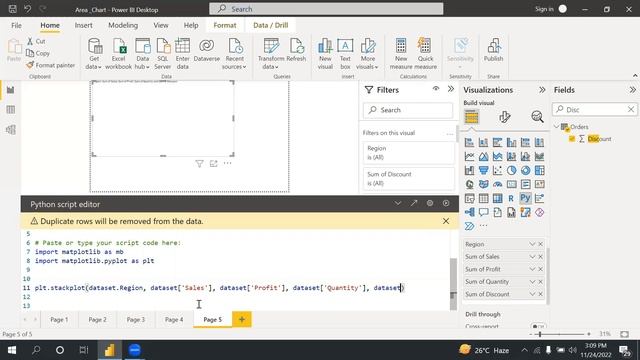The image size is (640, 360).
Task: Switch to the Insert ribbon tab
Action: (83, 25)
